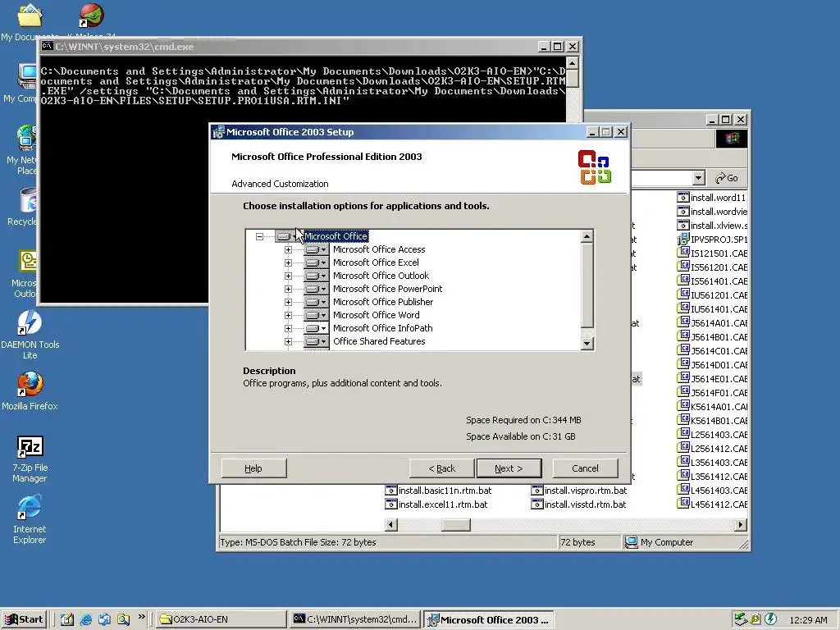The width and height of the screenshot is (840, 630).
Task: Select Mozilla Firefox desktop icon
Action: pyautogui.click(x=30, y=384)
